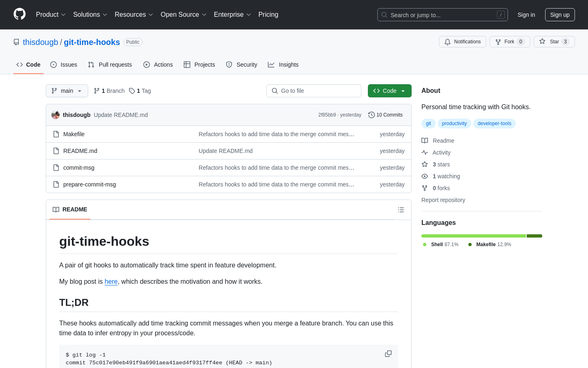
Task: Click the productivity topic tag
Action: pyautogui.click(x=454, y=123)
